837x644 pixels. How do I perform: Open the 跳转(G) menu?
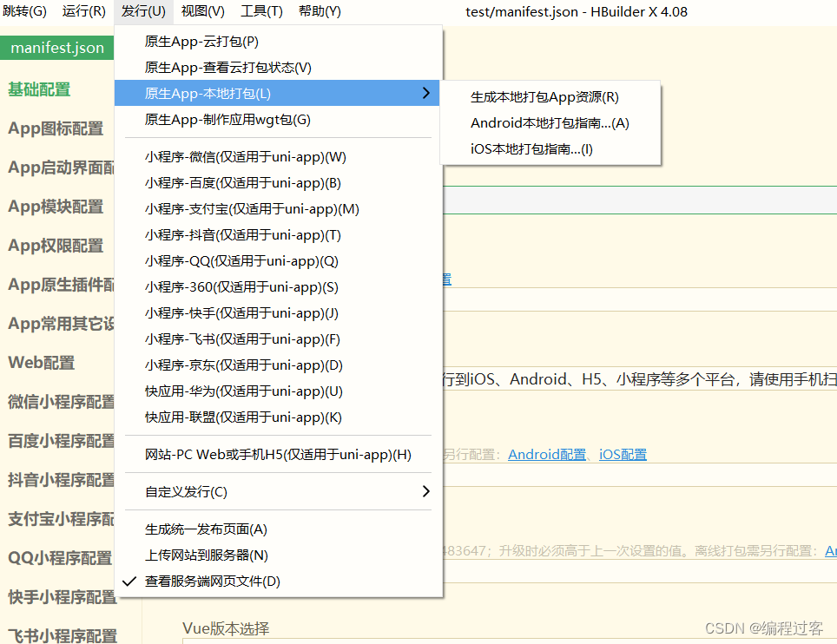point(24,11)
